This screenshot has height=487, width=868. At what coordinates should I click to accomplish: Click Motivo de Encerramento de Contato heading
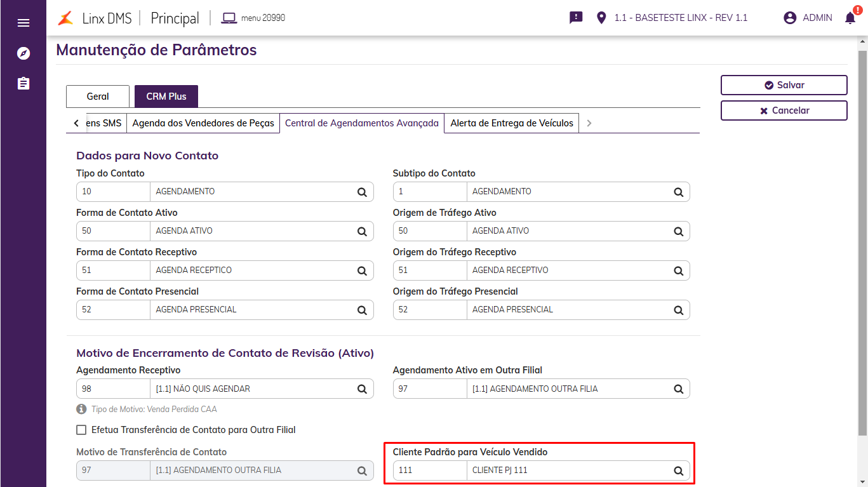coord(225,353)
